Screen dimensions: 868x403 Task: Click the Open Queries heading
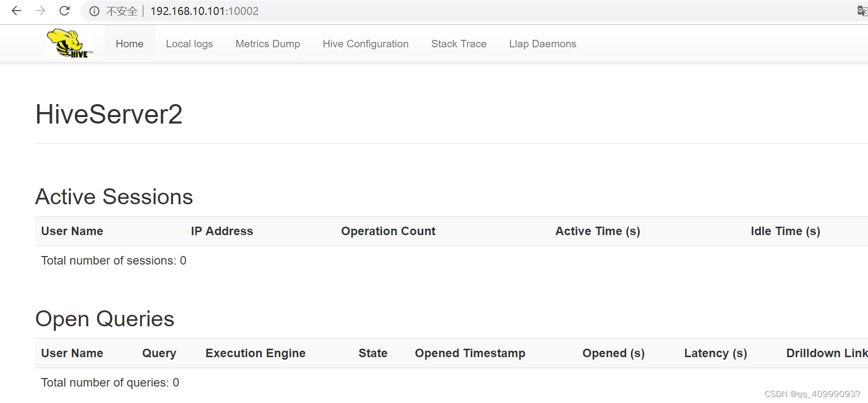point(105,319)
